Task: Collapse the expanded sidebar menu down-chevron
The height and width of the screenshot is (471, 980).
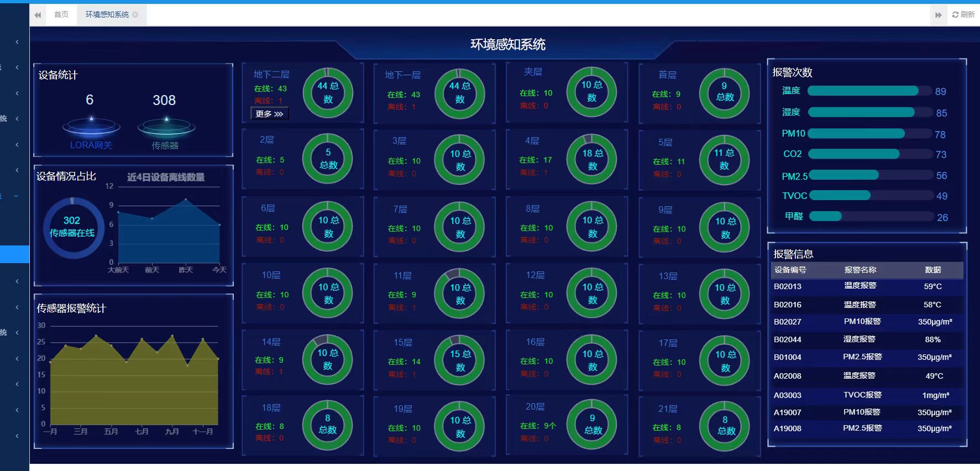Action: pos(17,196)
